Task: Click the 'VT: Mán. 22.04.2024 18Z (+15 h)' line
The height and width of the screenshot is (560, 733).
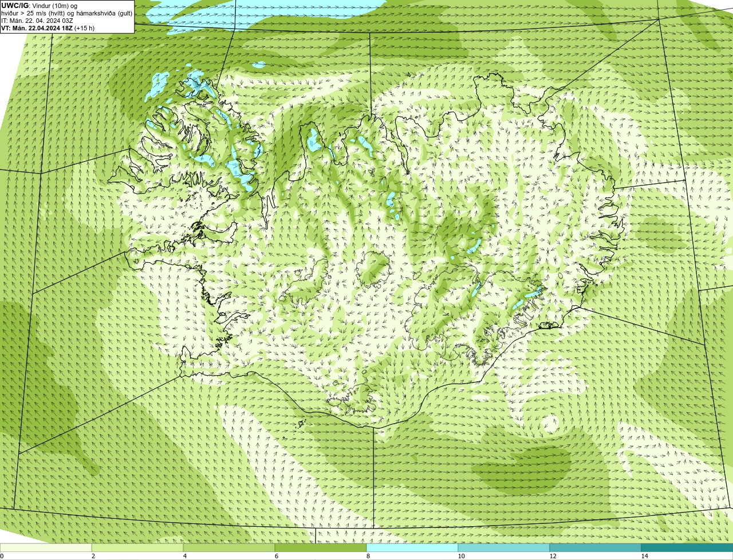Action: tap(48, 27)
